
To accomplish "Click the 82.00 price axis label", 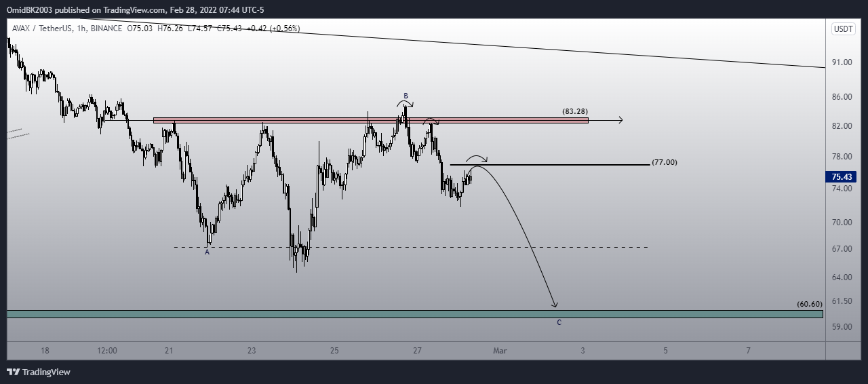I will 843,126.
